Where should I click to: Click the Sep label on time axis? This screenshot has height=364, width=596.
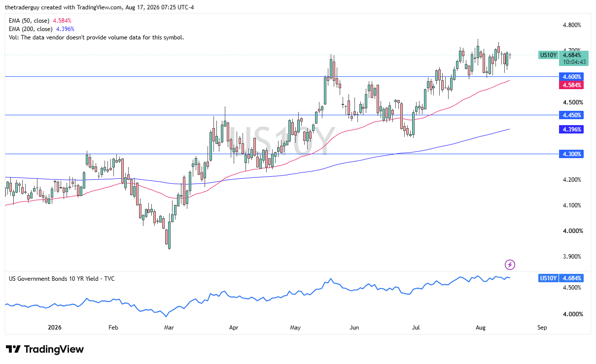click(x=542, y=327)
